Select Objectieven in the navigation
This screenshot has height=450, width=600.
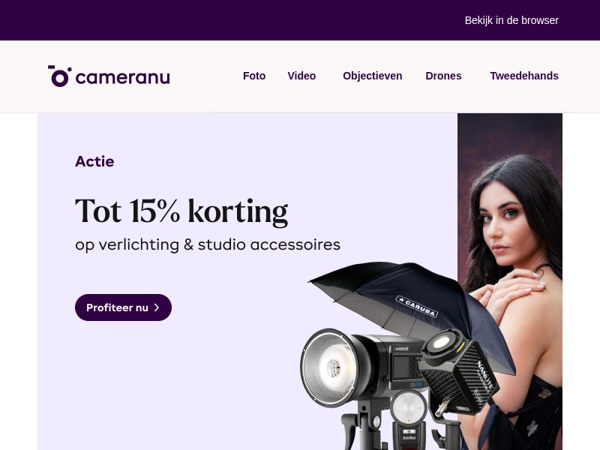(x=372, y=76)
